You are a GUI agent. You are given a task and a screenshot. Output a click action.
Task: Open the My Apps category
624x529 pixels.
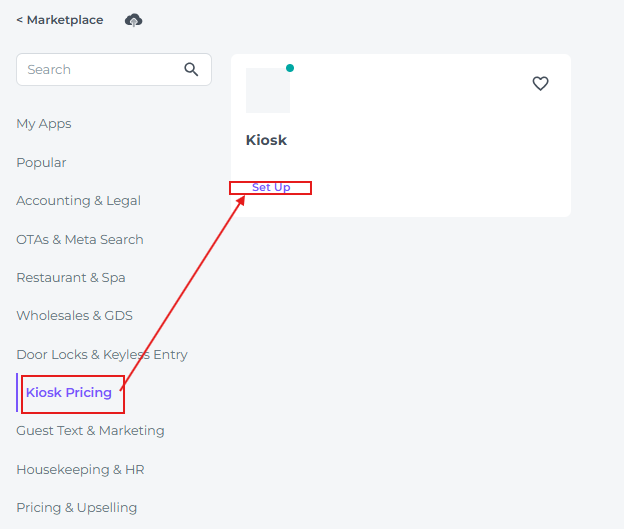coord(44,124)
